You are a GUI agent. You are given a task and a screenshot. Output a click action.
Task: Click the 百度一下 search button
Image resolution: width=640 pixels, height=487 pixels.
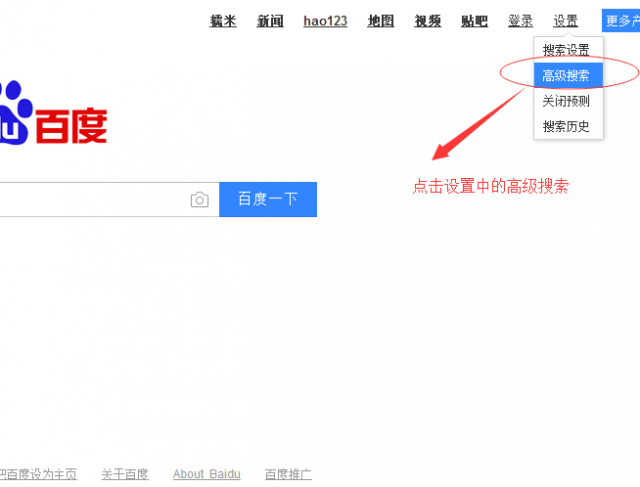268,199
